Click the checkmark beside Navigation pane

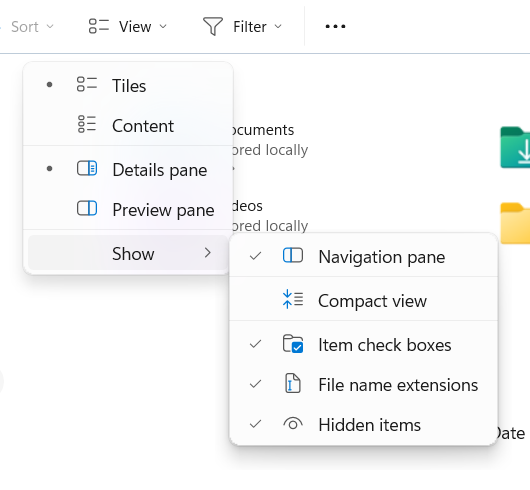(256, 256)
